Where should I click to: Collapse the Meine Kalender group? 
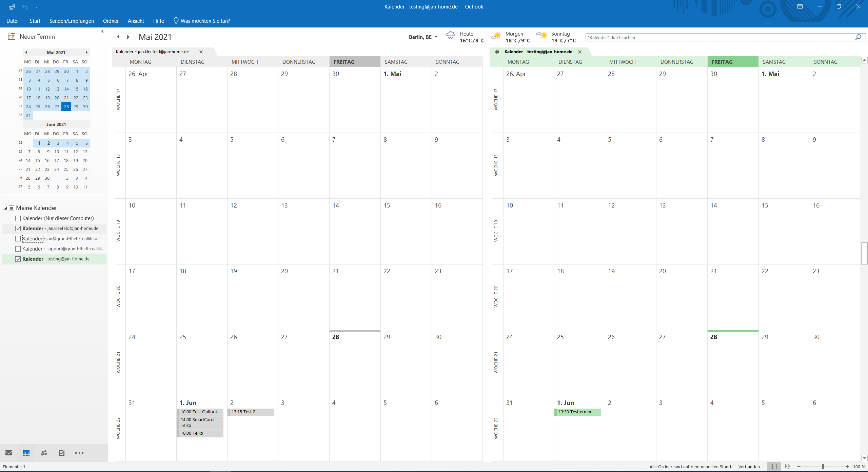[6, 208]
